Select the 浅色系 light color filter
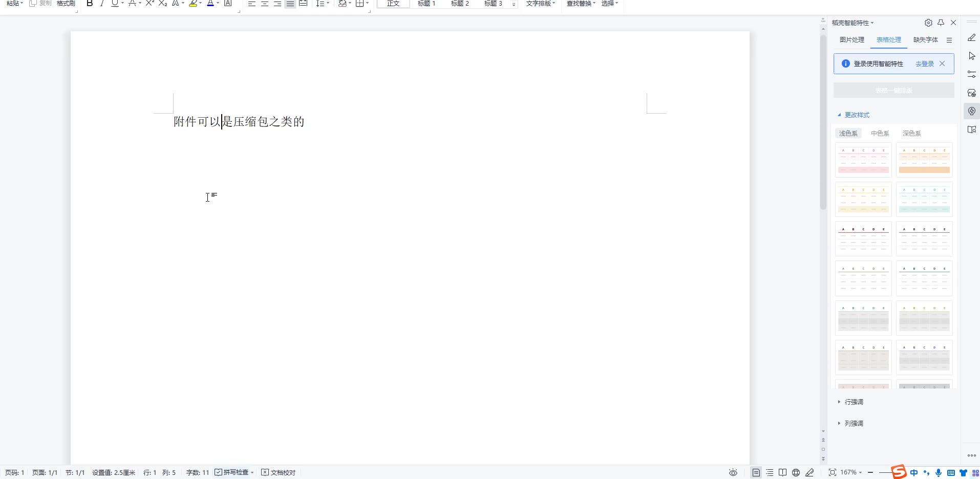Image resolution: width=980 pixels, height=479 pixels. pyautogui.click(x=848, y=134)
